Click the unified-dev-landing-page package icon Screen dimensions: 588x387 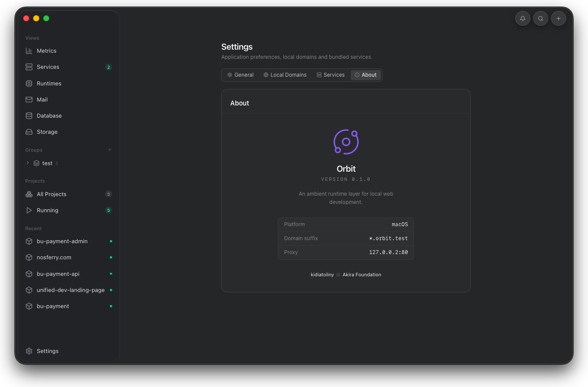click(x=29, y=290)
